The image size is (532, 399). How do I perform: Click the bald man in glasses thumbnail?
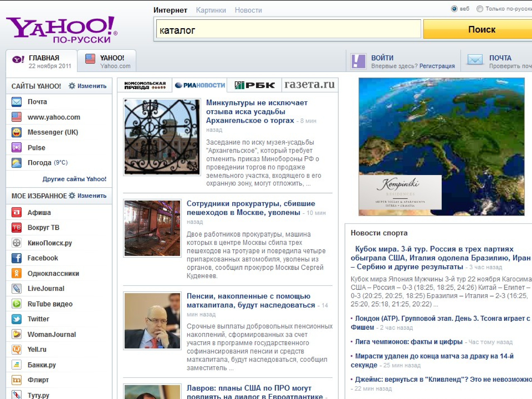click(152, 321)
